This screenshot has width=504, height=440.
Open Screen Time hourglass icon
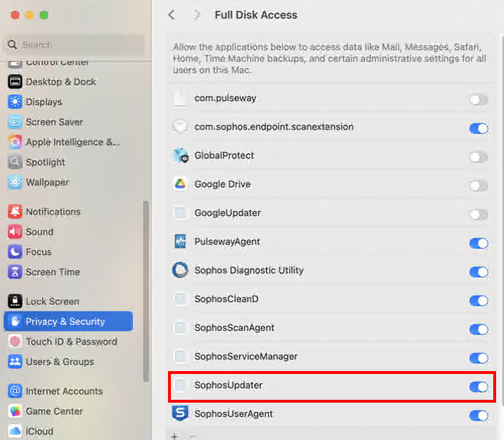coord(15,272)
